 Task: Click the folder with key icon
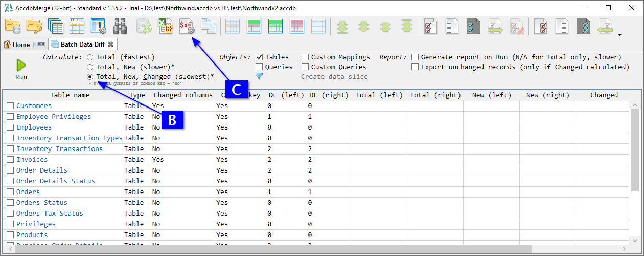(34, 26)
